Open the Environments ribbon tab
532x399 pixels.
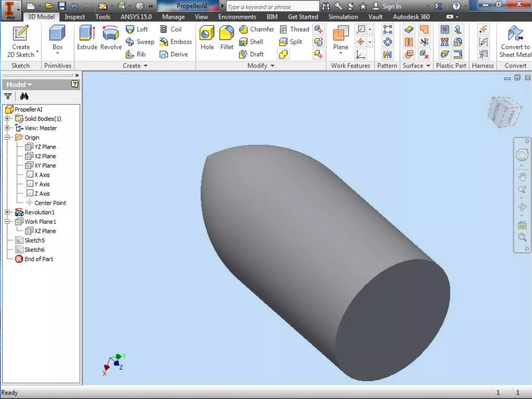click(237, 17)
